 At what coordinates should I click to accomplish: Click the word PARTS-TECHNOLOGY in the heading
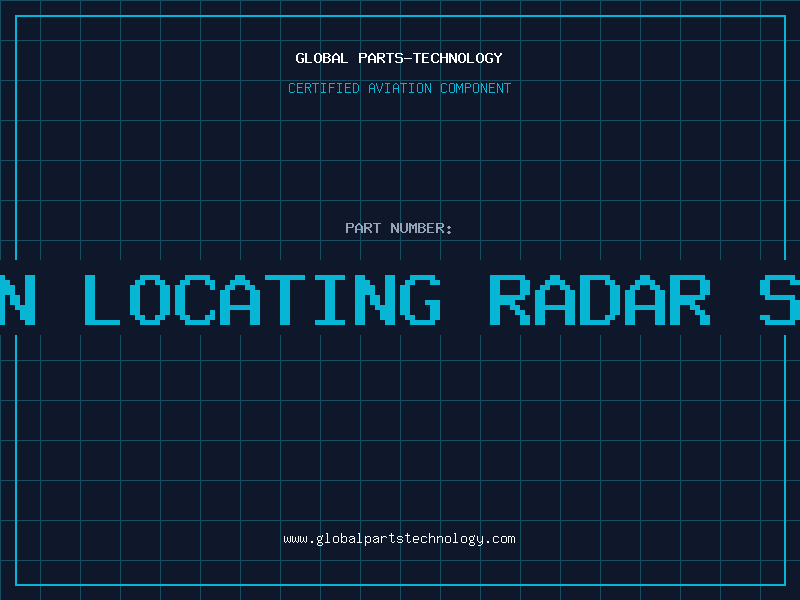point(430,58)
